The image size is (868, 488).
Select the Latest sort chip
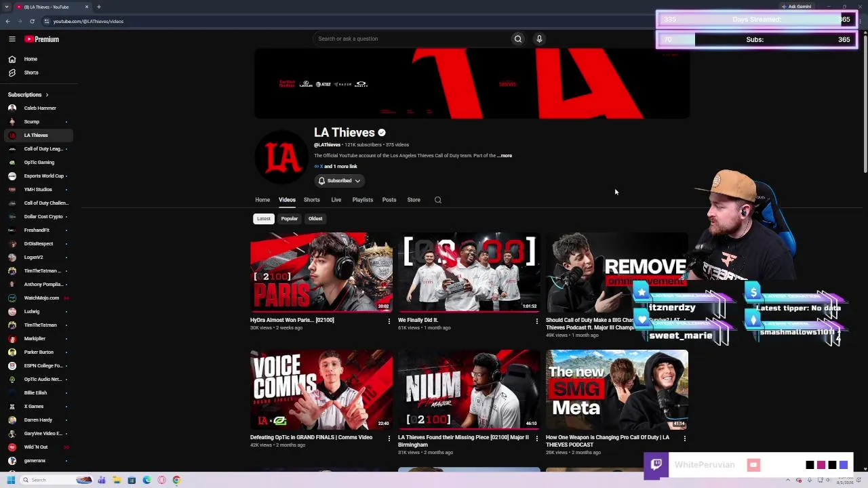tap(264, 219)
